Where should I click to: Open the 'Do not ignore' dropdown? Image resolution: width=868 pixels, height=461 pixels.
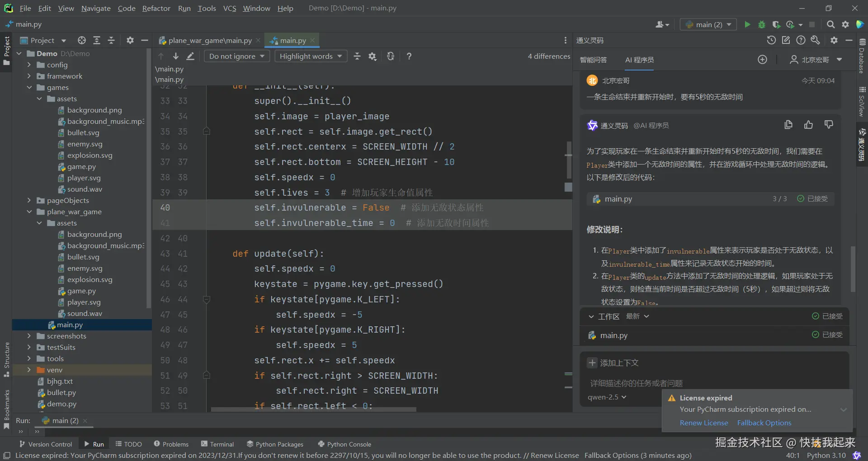[237, 56]
